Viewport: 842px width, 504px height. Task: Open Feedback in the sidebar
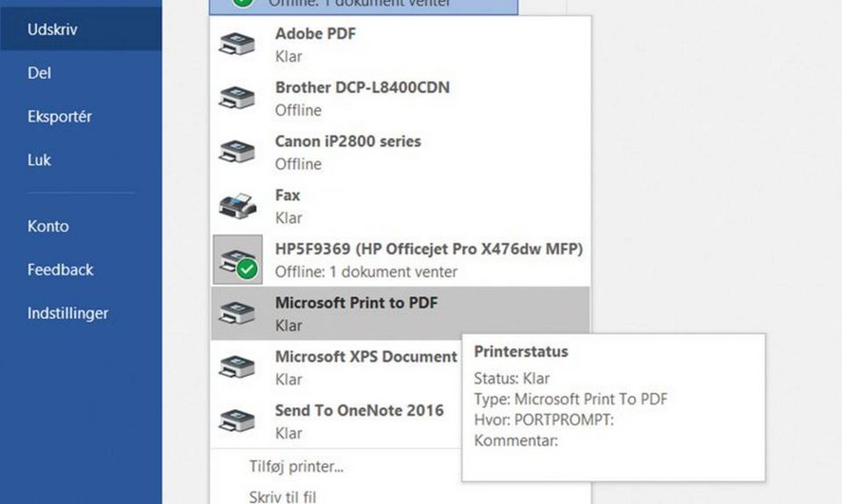coord(61,270)
